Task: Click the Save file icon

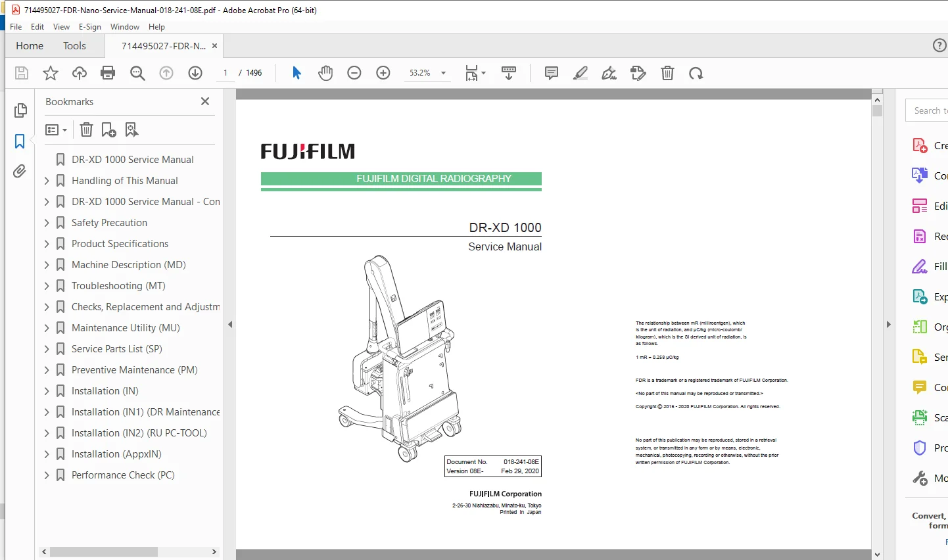Action: pos(22,73)
